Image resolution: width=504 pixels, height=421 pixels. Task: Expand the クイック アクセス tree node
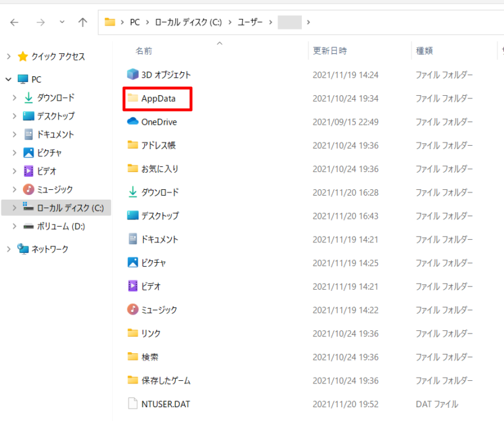[9, 56]
